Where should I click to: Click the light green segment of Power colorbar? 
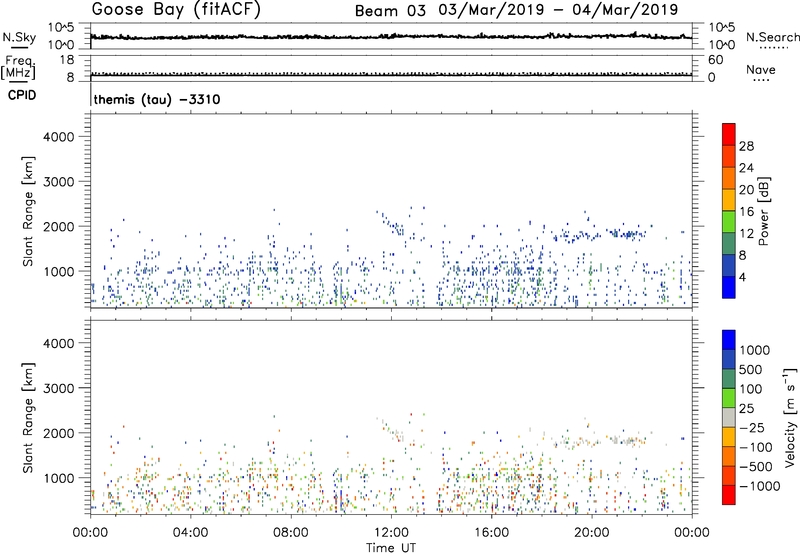(x=729, y=221)
